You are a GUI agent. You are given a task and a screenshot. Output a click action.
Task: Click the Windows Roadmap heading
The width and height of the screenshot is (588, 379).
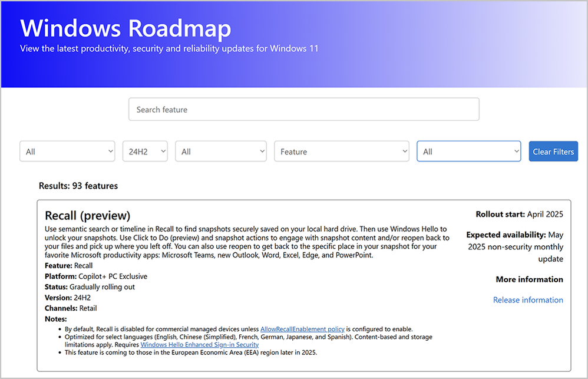tap(125, 28)
